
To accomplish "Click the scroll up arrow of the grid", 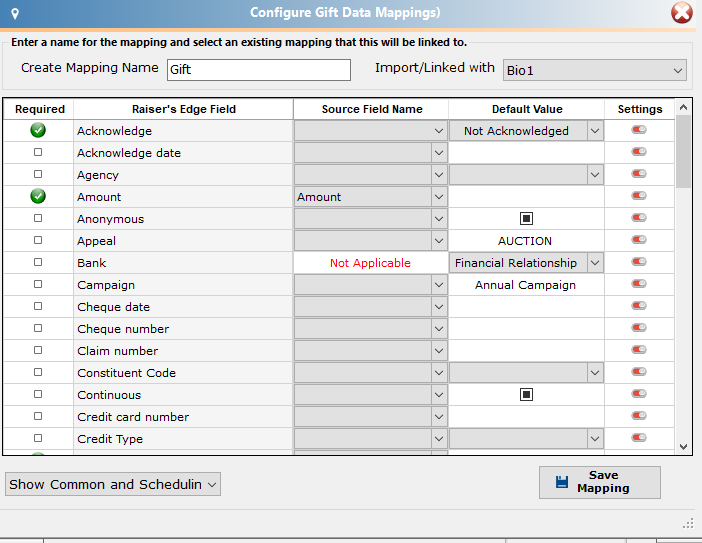I will pos(683,107).
